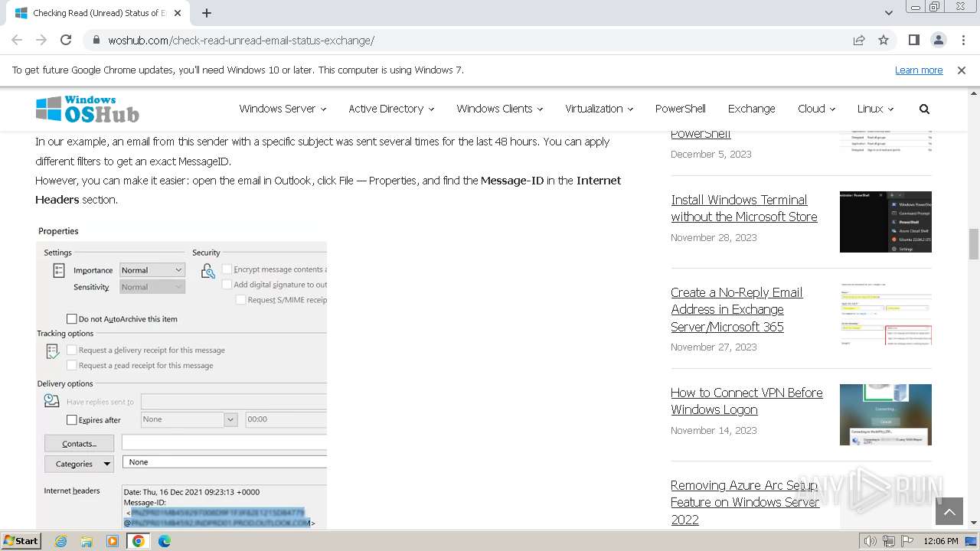Dismiss the Chrome update notification bar
Viewport: 980px width, 551px height.
961,70
